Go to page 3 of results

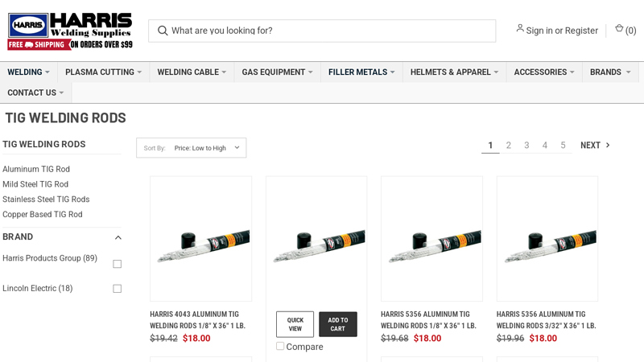point(526,146)
